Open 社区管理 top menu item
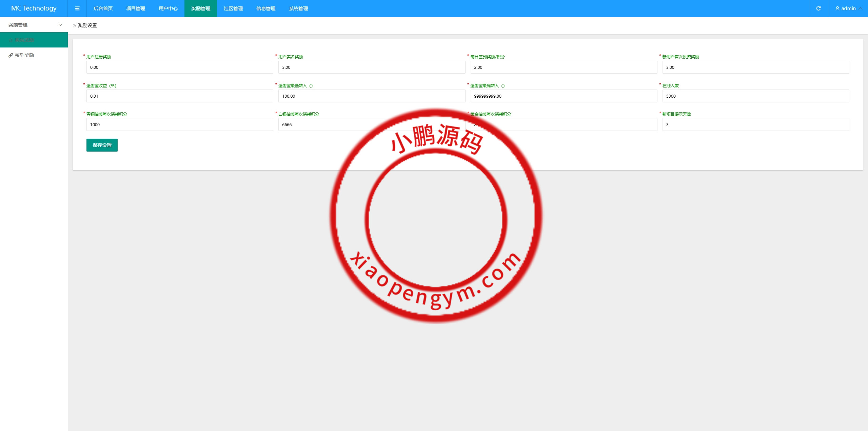 (x=233, y=8)
